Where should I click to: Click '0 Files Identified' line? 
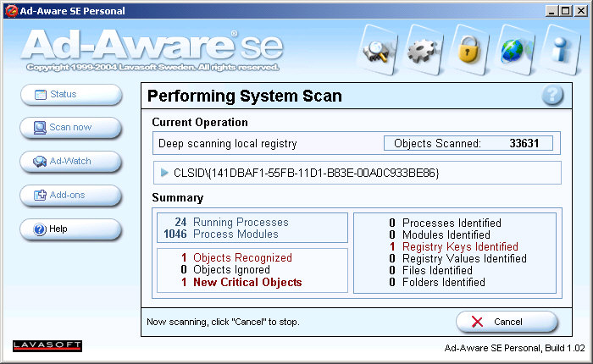coord(430,270)
